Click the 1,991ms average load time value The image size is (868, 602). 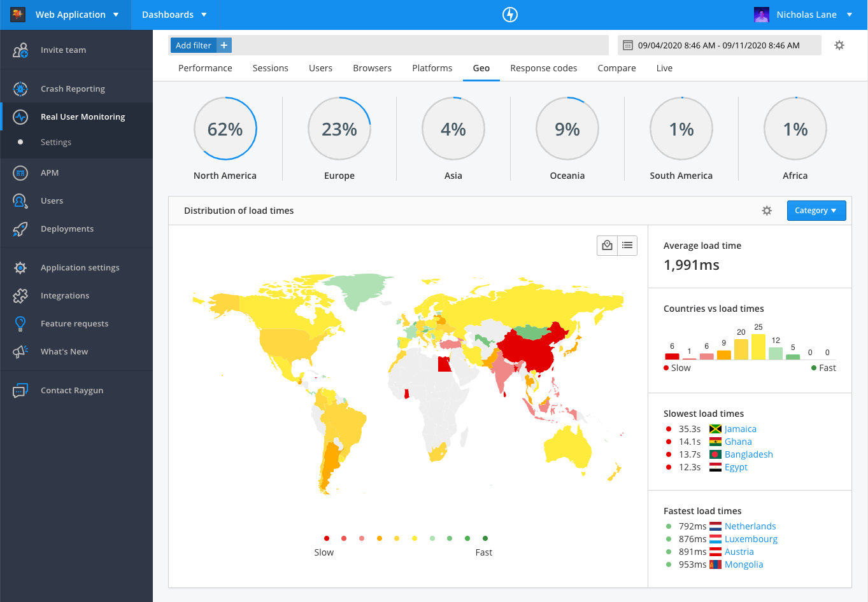692,265
